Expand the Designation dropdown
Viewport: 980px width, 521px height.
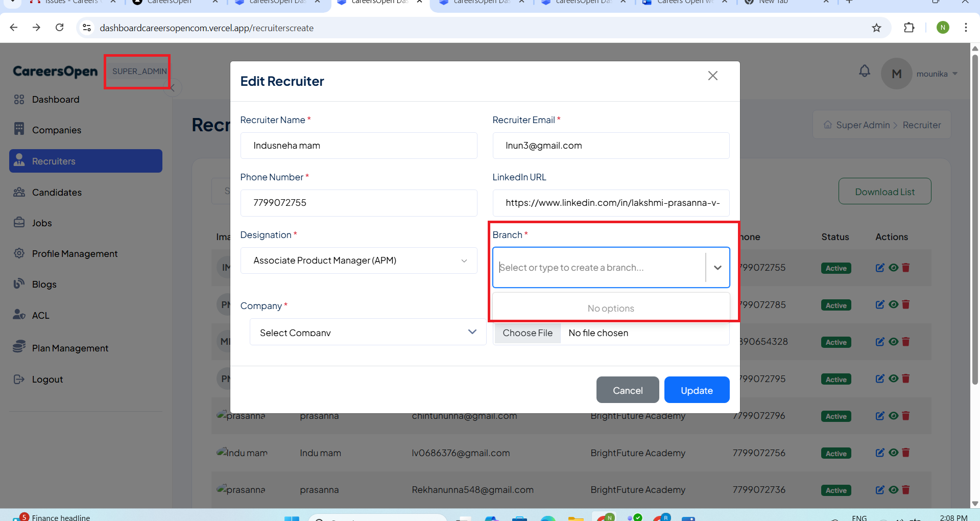tap(464, 261)
